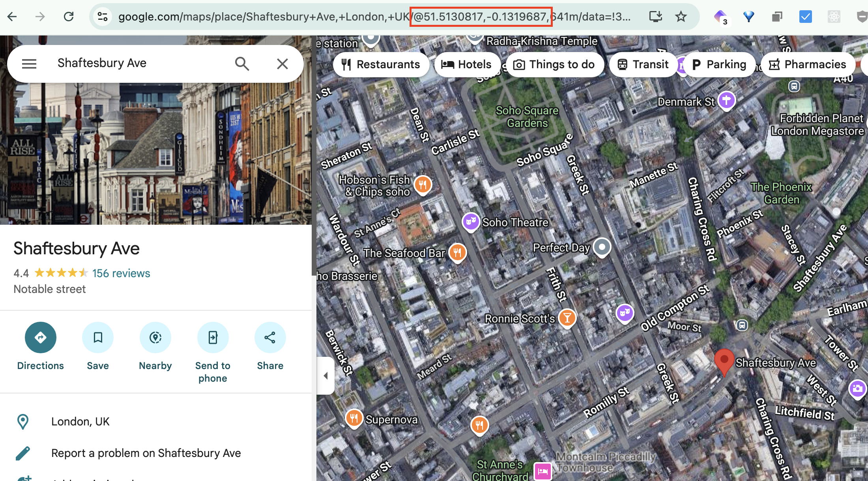Click the Directions button icon
The image size is (868, 481).
click(x=40, y=337)
